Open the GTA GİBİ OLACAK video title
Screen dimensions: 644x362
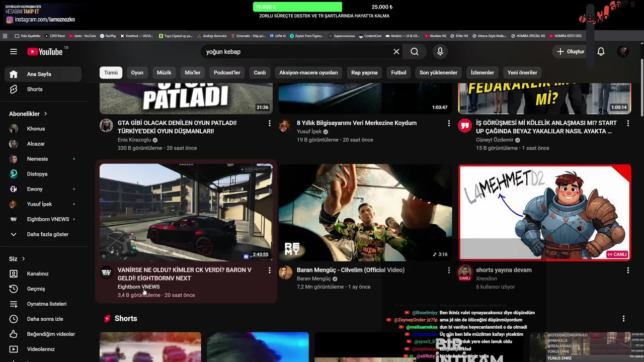click(177, 127)
